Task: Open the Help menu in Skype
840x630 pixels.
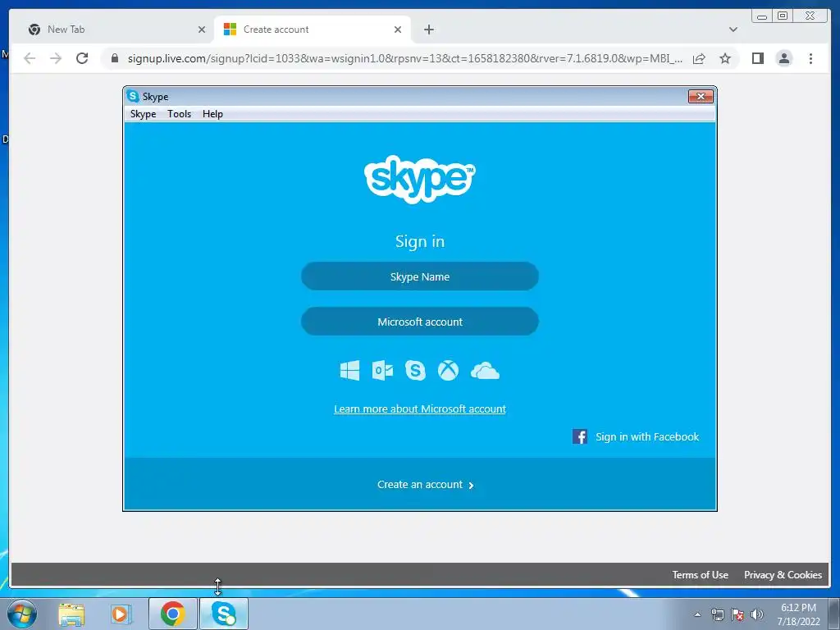Action: [x=212, y=113]
